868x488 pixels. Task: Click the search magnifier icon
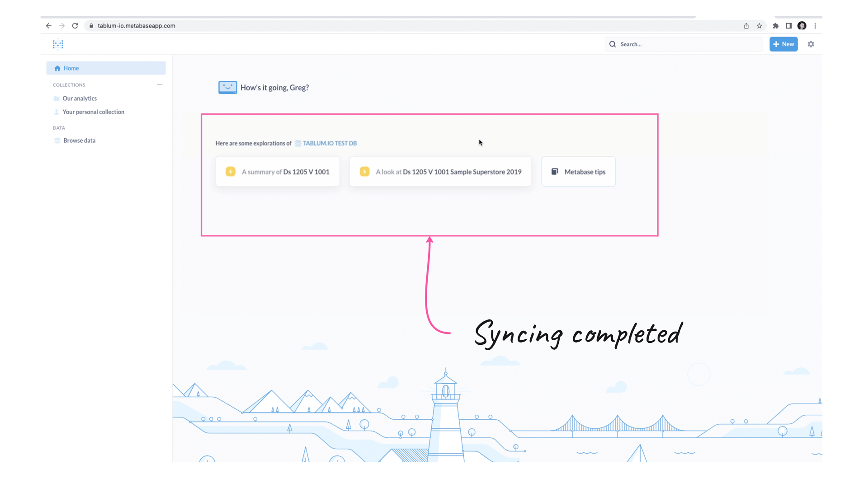613,44
